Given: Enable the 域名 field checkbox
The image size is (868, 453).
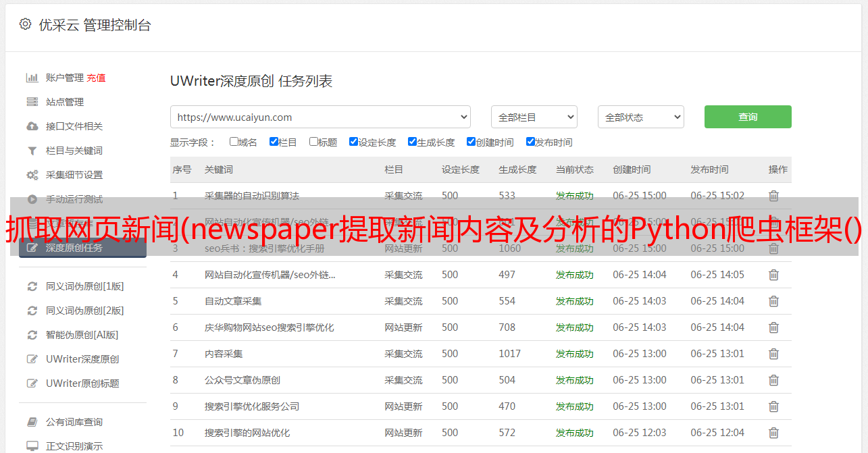Looking at the screenshot, I should (234, 142).
